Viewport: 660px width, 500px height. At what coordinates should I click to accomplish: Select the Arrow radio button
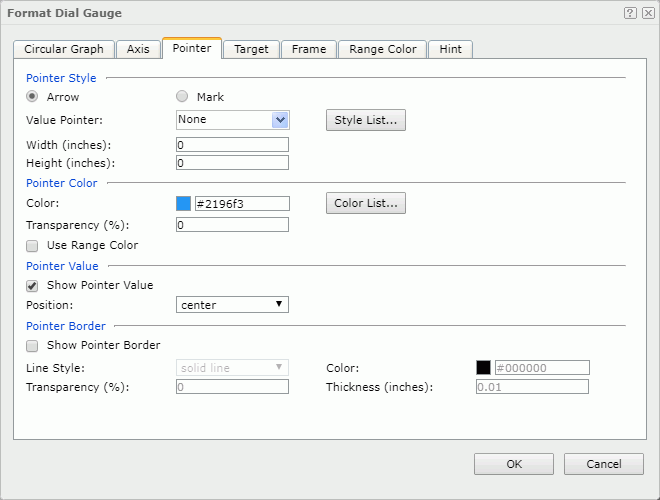(33, 97)
